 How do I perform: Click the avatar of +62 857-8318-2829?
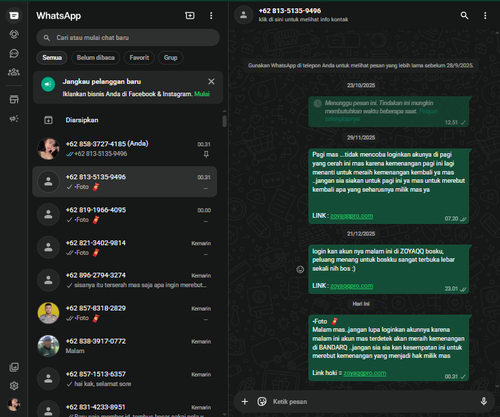(48, 313)
